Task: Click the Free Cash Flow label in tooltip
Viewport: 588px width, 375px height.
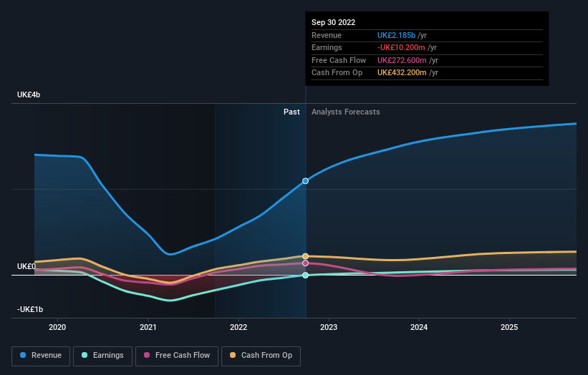Action: (339, 60)
